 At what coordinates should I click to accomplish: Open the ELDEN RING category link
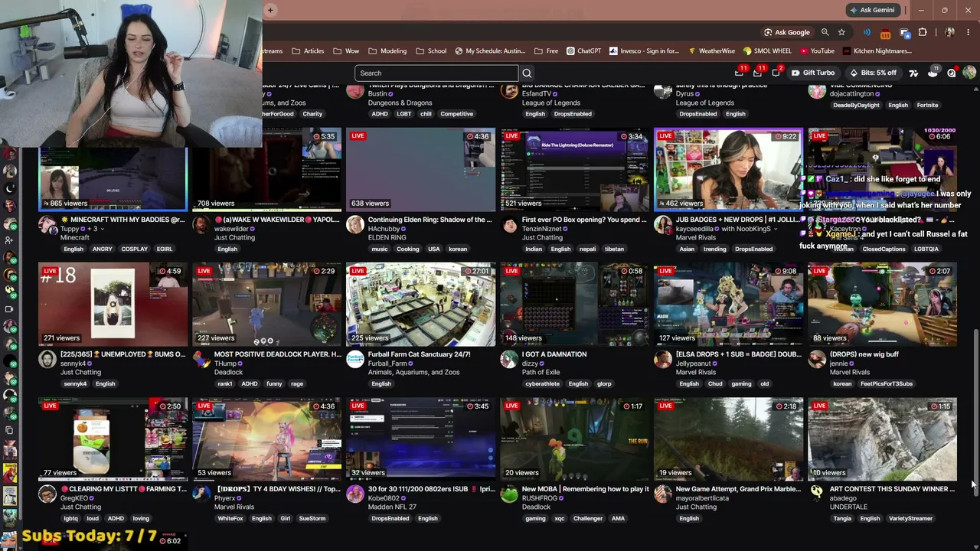pos(387,237)
